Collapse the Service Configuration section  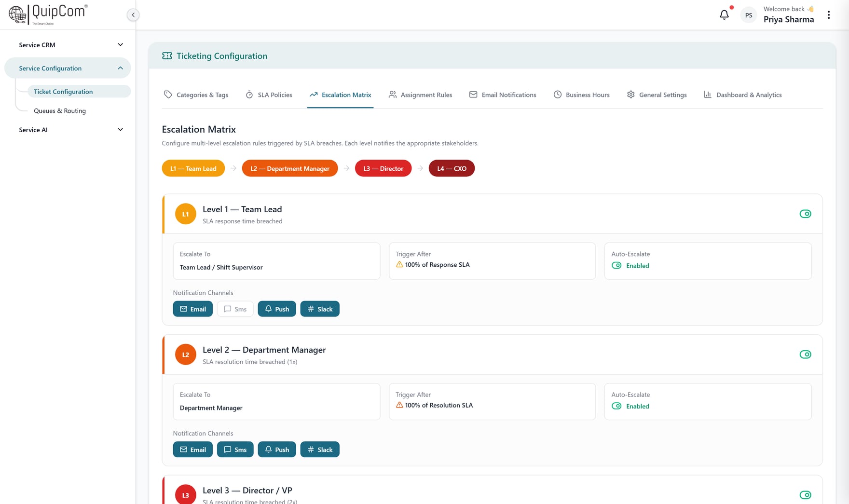tap(68, 68)
